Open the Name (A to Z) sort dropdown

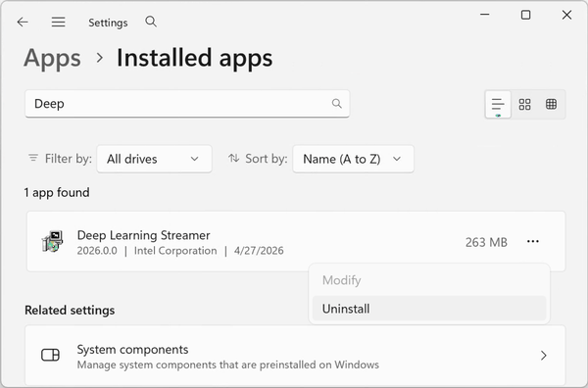353,159
